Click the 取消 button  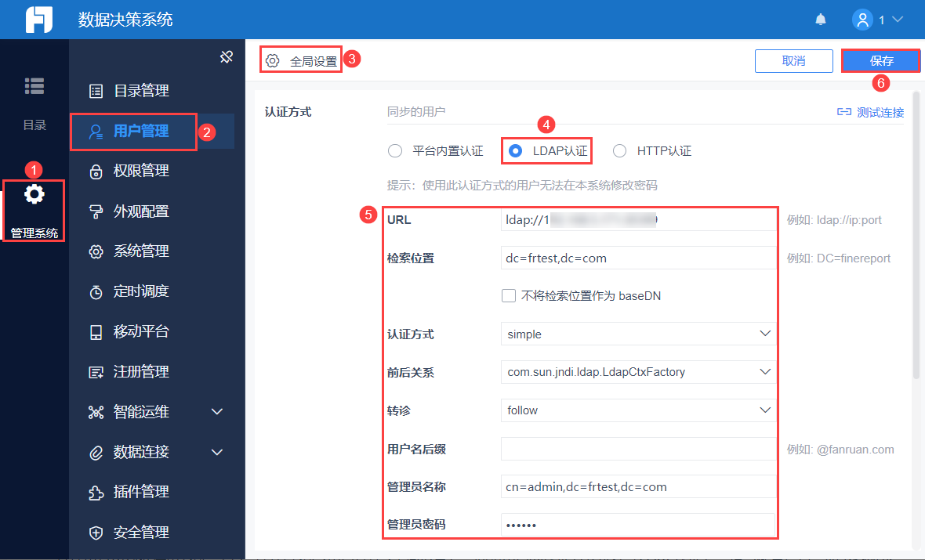click(793, 61)
